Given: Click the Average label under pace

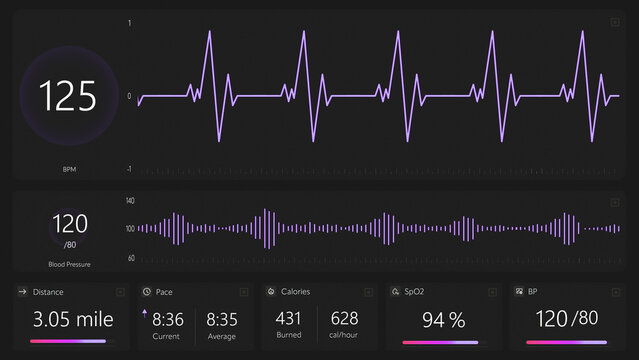Looking at the screenshot, I should [x=222, y=336].
